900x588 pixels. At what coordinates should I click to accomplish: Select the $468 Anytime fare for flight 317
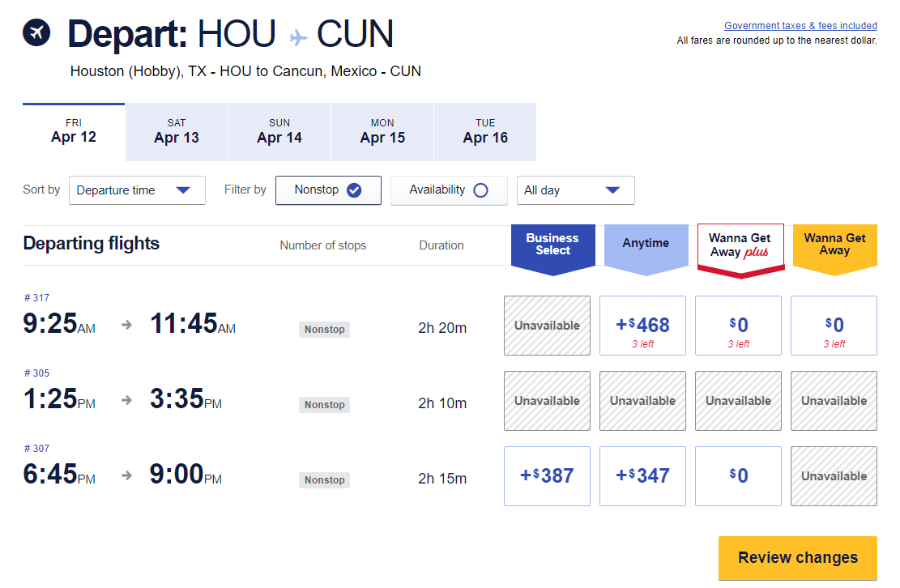tap(642, 325)
